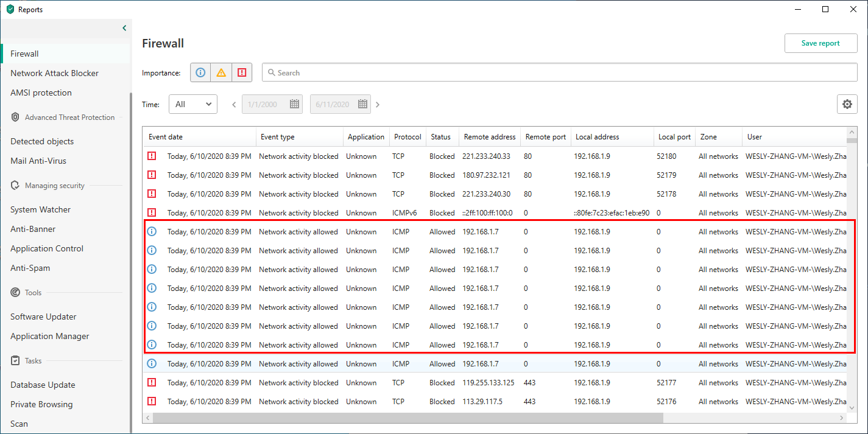View the Private Browsing report

coord(41,404)
